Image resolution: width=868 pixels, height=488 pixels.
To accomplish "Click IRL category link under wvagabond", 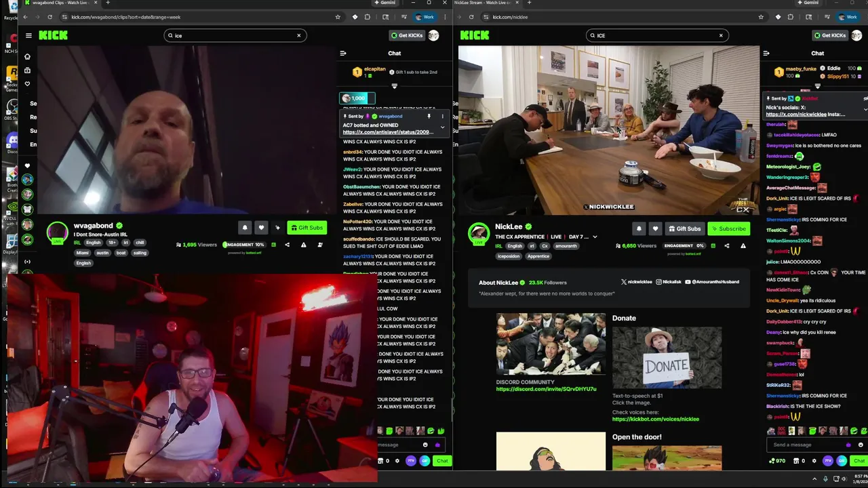I will [x=77, y=243].
